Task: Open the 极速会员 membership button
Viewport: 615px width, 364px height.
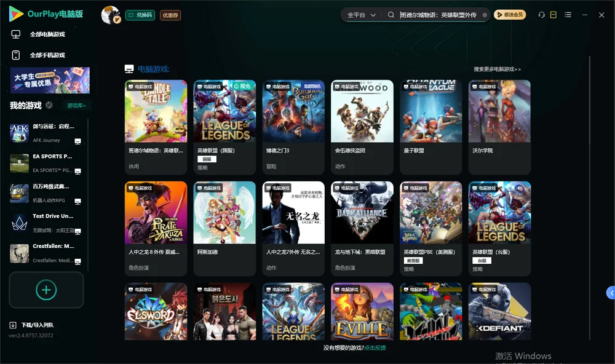Action: point(510,15)
